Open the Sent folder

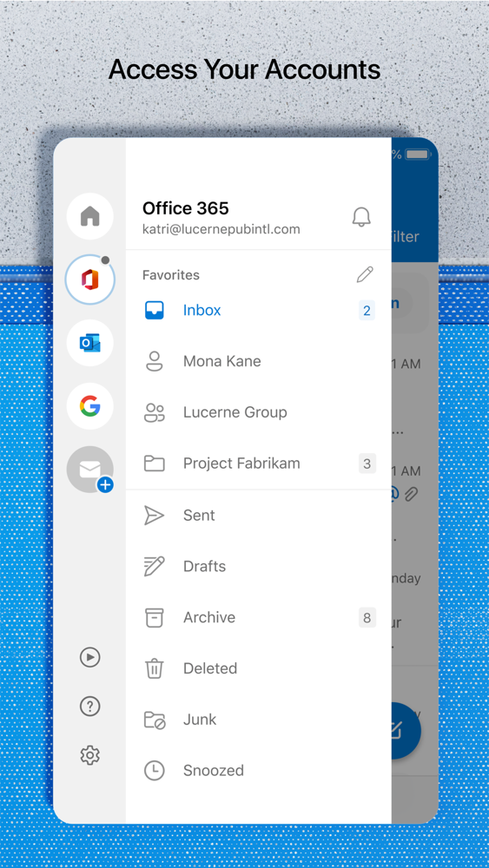click(x=259, y=516)
